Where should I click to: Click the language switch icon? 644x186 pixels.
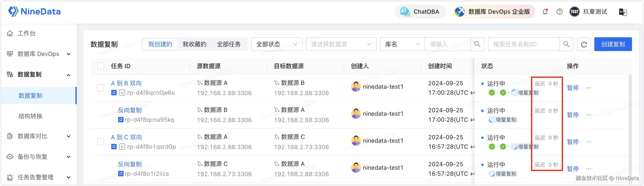pos(623,12)
